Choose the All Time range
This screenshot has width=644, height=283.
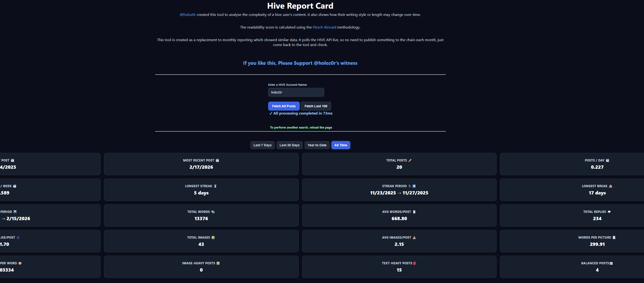point(341,145)
